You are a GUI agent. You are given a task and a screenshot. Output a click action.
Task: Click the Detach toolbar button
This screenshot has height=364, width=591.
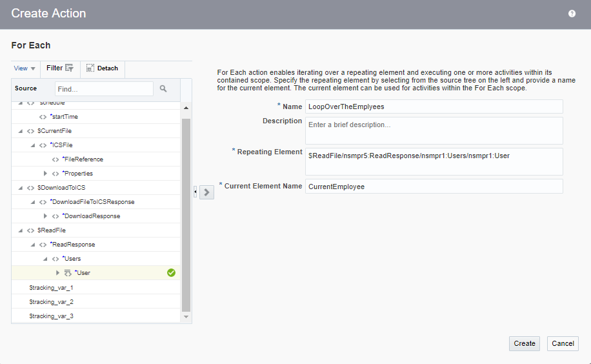click(x=102, y=68)
